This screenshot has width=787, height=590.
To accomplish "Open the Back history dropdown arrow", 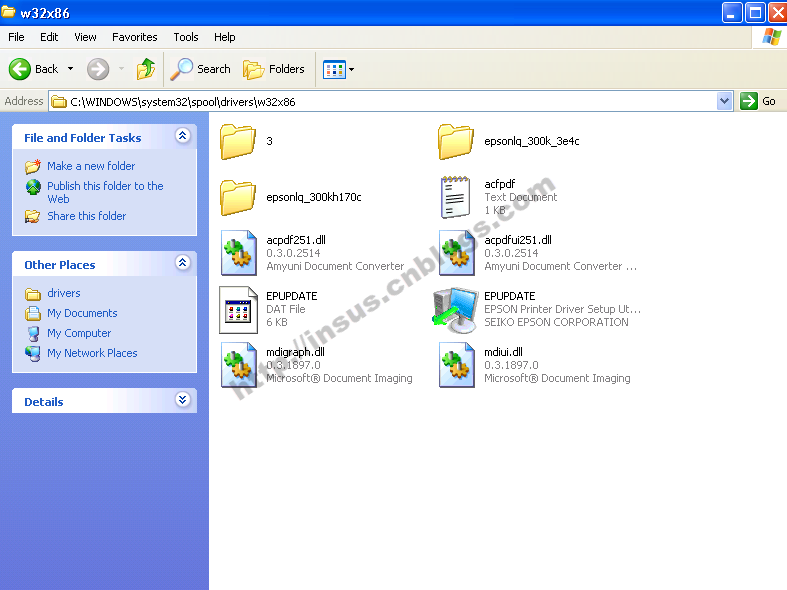I will coord(70,69).
